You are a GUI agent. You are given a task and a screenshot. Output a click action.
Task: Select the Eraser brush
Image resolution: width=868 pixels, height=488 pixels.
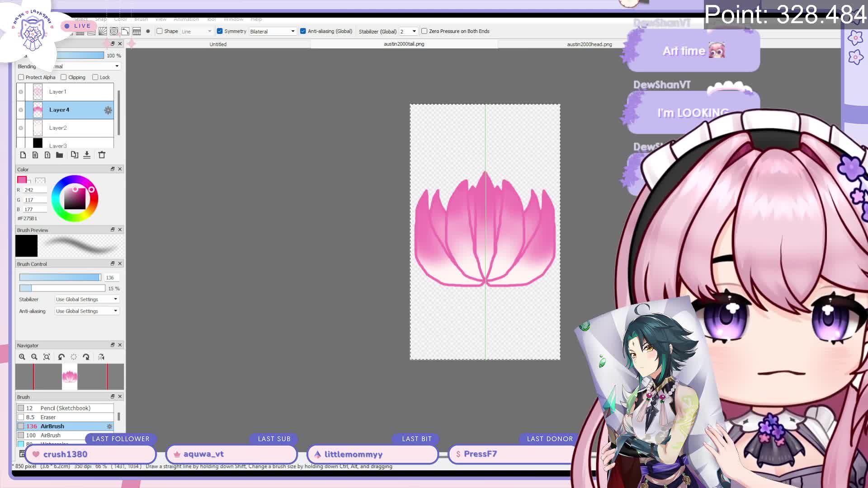pos(65,417)
